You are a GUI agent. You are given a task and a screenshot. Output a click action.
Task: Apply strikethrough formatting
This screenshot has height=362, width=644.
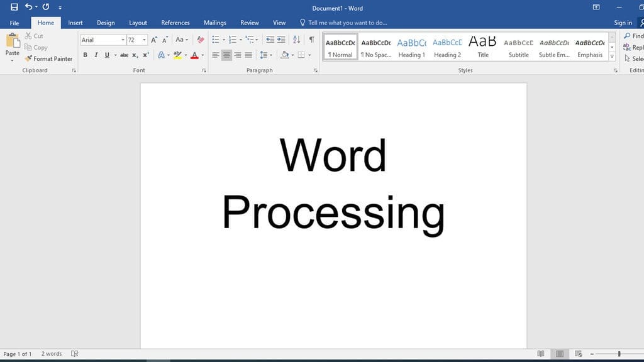click(125, 55)
